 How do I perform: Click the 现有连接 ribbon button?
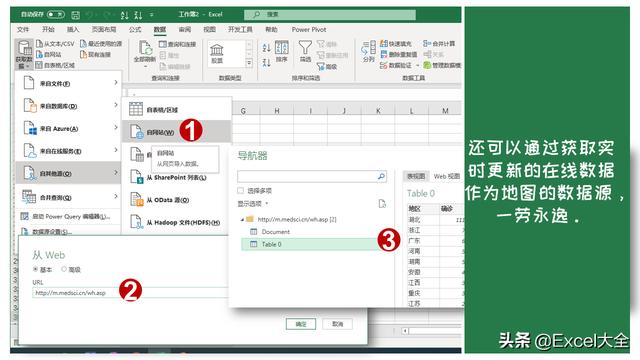[96, 54]
